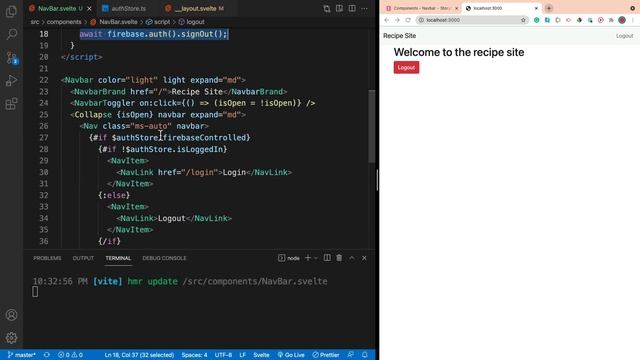Split the editor to the right
640x360 pixels.
click(352, 8)
